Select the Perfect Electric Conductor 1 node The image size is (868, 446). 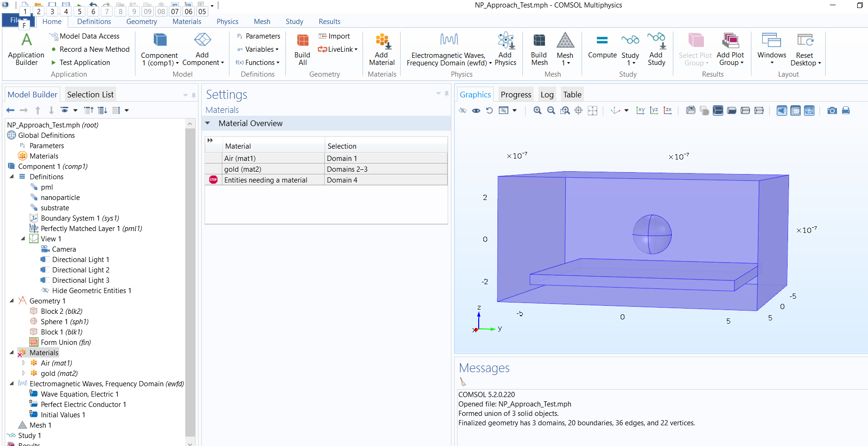tap(83, 405)
